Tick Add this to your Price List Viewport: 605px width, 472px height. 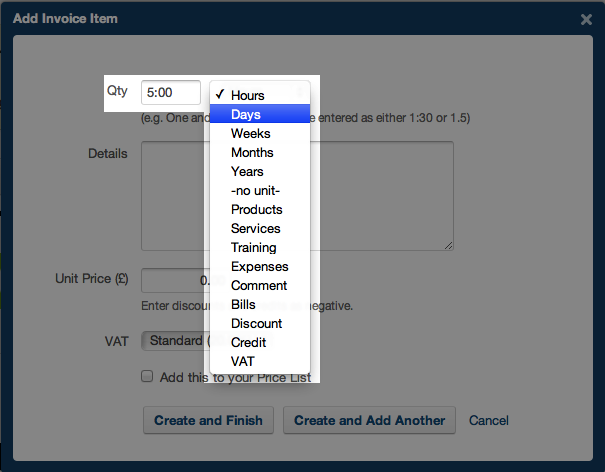pyautogui.click(x=147, y=377)
